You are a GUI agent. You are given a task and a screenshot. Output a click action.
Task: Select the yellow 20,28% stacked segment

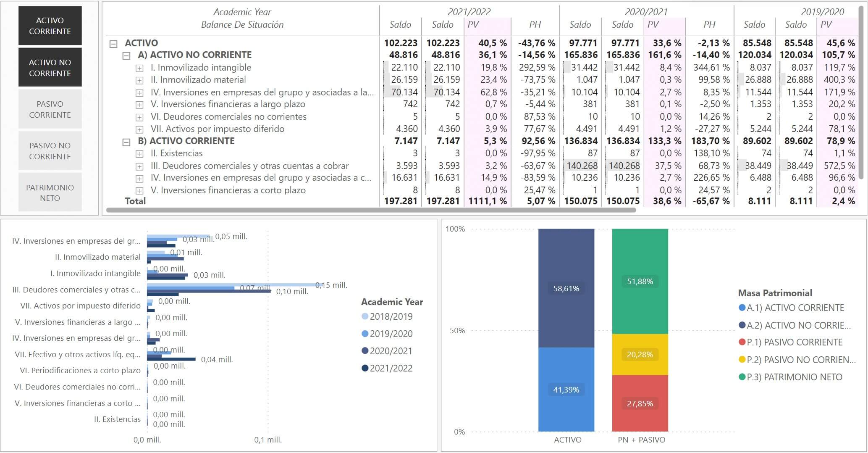point(640,355)
